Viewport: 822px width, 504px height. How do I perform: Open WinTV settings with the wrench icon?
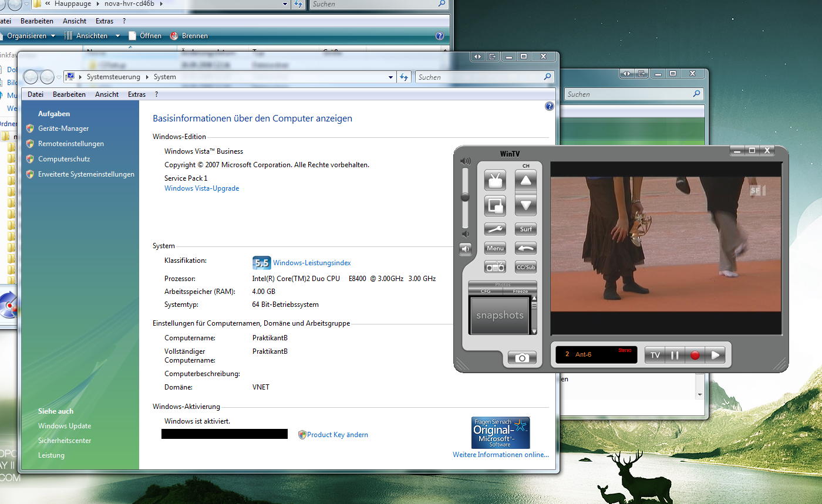point(495,229)
